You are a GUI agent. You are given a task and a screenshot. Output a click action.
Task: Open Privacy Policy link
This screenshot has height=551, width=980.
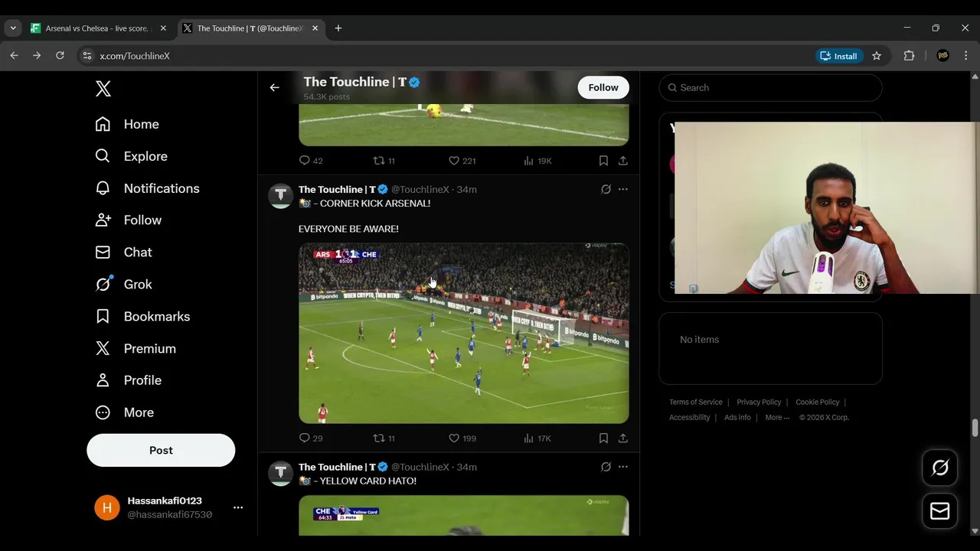click(x=759, y=403)
